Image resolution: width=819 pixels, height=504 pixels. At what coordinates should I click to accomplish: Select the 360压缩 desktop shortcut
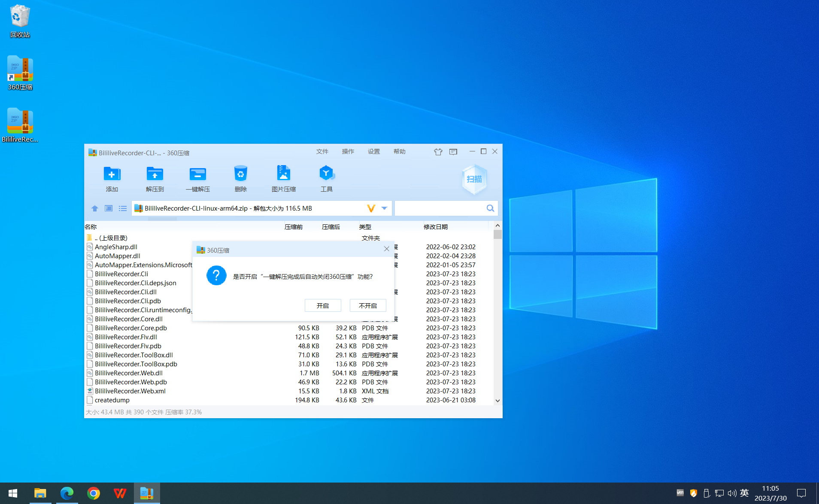click(x=20, y=73)
